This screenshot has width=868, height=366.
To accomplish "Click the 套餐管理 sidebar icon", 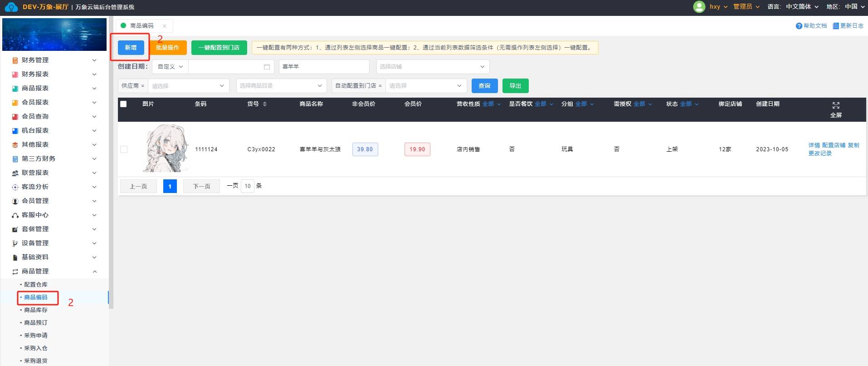I will pyautogui.click(x=15, y=229).
